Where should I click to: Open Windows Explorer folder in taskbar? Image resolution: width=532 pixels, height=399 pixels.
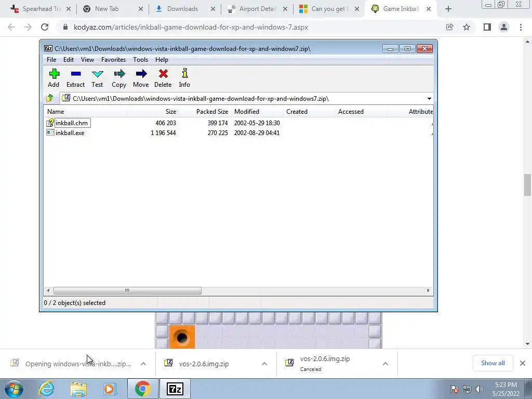coord(78,389)
